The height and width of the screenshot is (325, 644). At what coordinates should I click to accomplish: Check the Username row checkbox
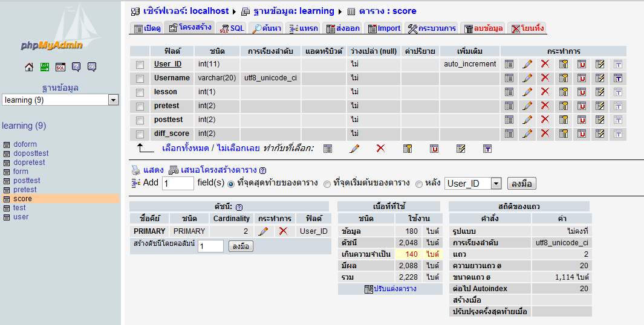pos(140,79)
